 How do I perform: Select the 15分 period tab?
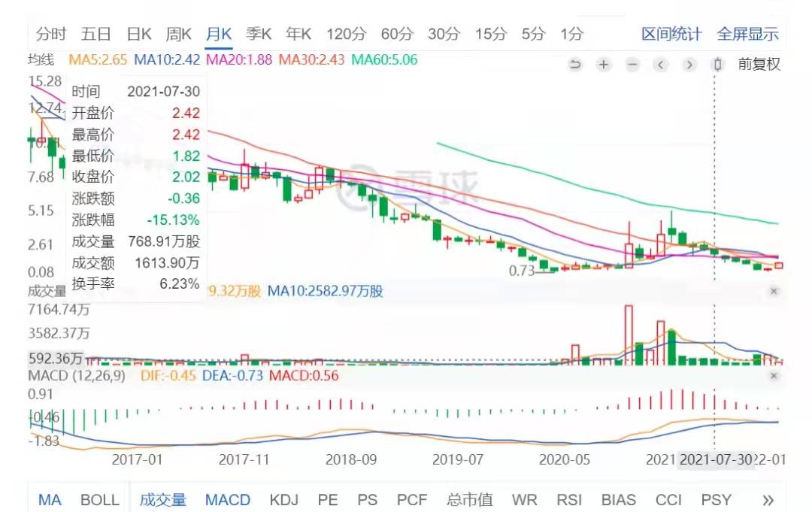click(490, 34)
